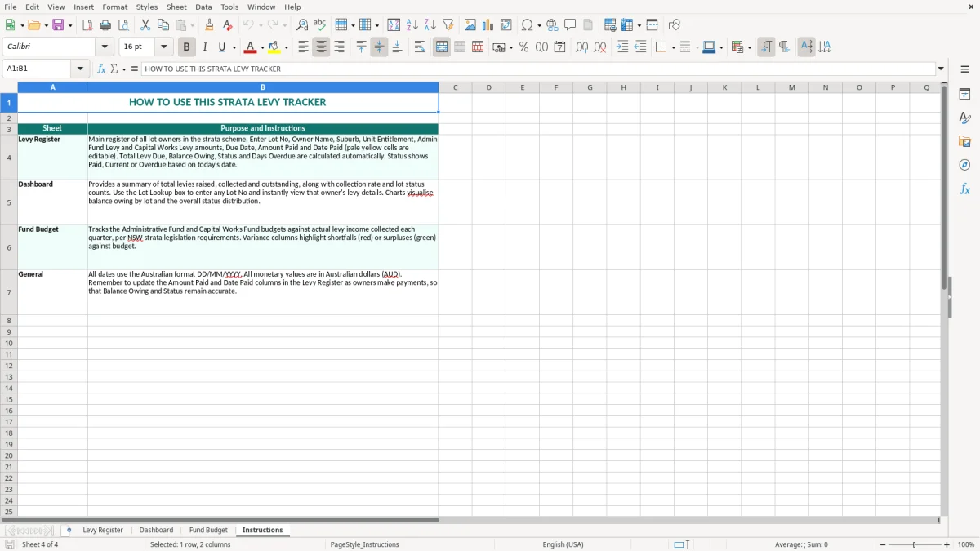Toggle Print Preview
Image resolution: width=980 pixels, height=551 pixels.
tap(123, 25)
